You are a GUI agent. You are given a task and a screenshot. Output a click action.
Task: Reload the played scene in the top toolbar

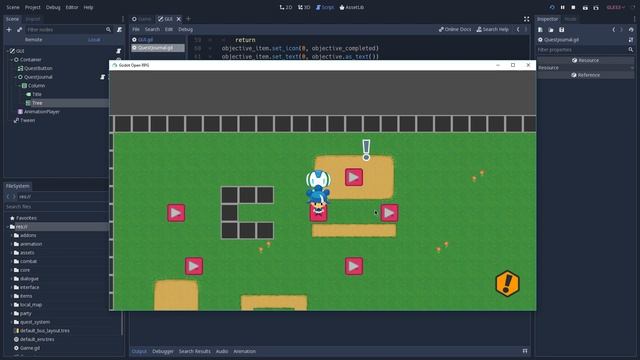point(552,7)
